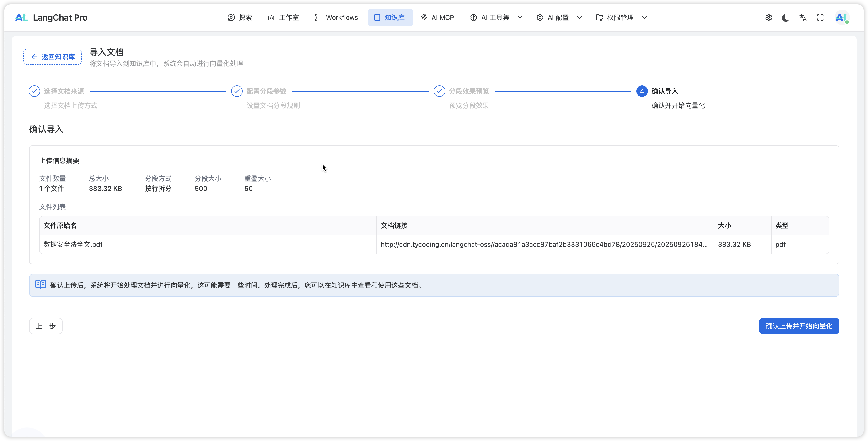This screenshot has height=441, width=868.
Task: Click the 上一步 button
Action: [x=46, y=326]
